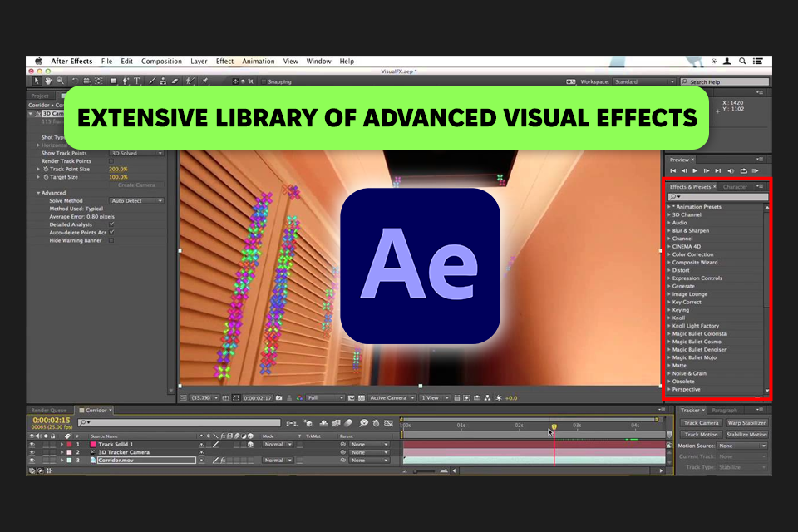
Task: Open the Apple menu
Action: [x=38, y=61]
